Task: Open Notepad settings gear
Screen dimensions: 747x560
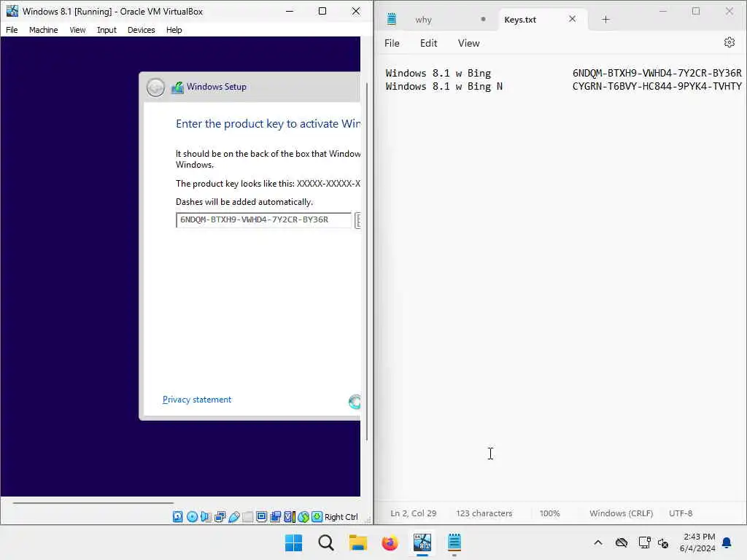Action: [729, 43]
